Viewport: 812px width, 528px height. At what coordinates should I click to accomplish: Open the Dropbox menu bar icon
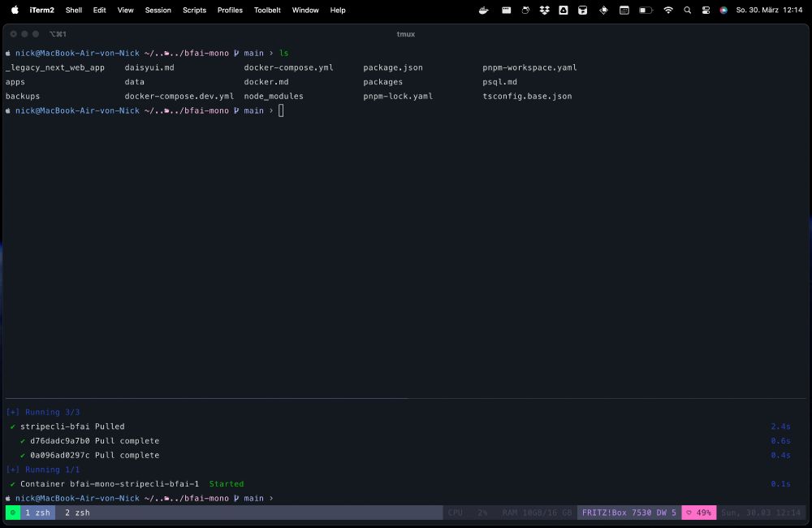[544, 10]
